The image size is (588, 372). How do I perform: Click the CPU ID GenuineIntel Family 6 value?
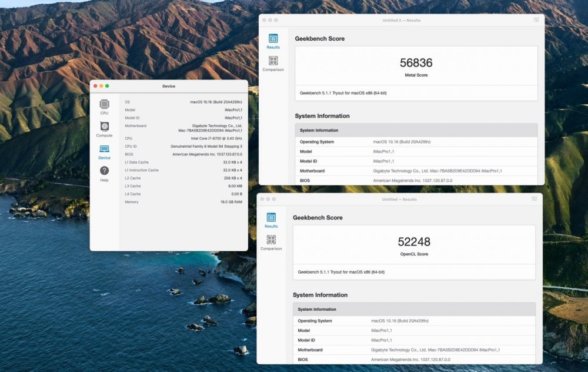pos(206,147)
